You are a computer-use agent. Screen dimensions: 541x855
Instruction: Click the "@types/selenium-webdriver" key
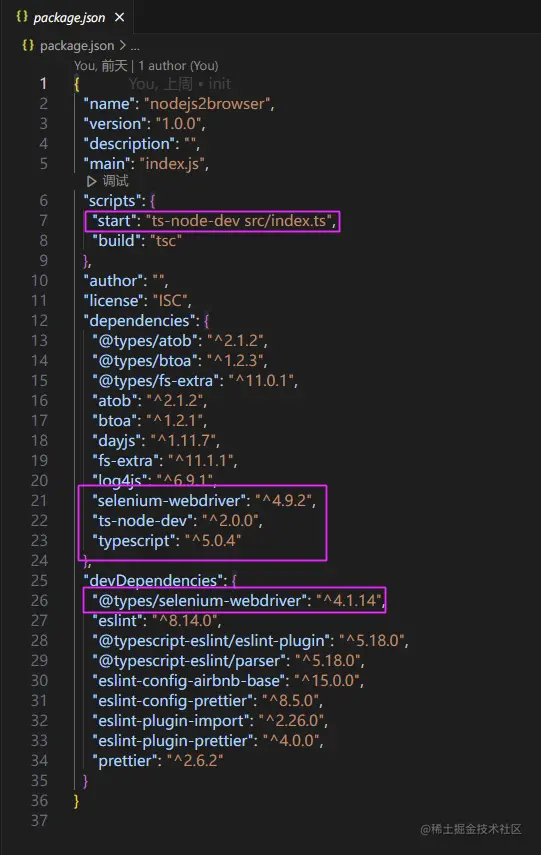[200, 601]
